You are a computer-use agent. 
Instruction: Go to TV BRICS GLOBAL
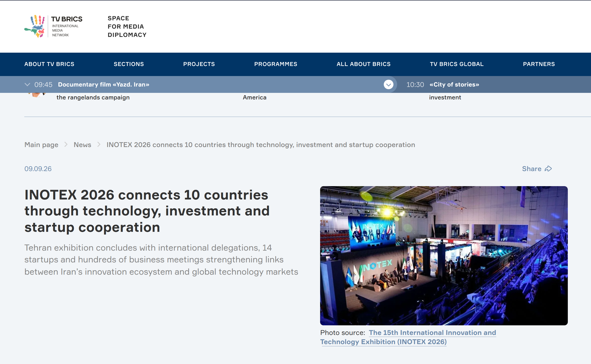457,64
